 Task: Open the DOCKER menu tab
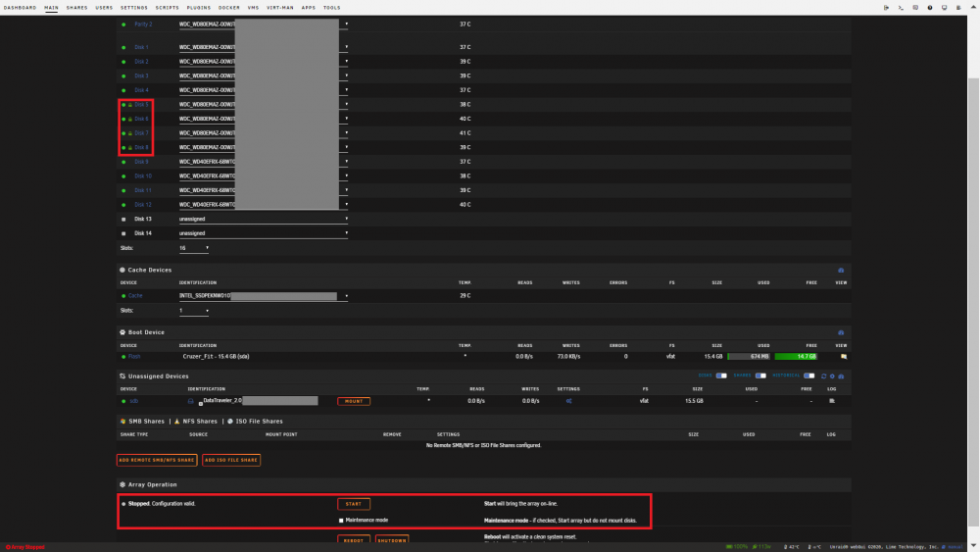229,8
